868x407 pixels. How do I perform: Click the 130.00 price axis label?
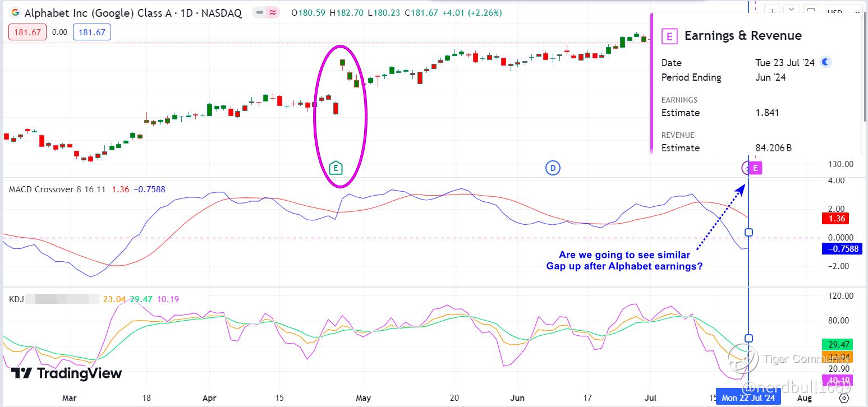click(840, 164)
